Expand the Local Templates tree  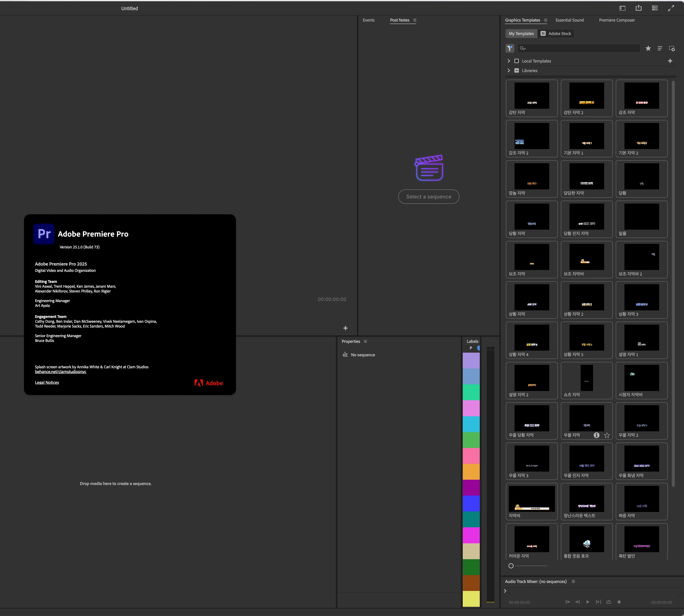pyautogui.click(x=509, y=61)
